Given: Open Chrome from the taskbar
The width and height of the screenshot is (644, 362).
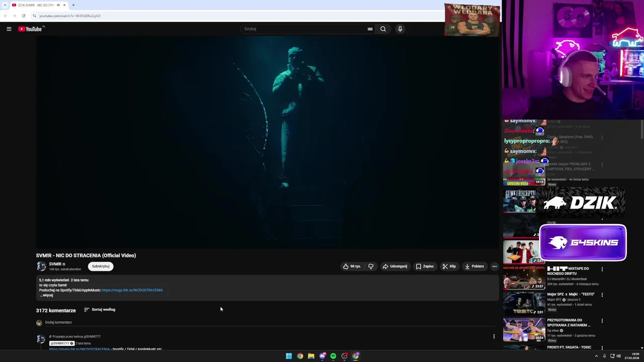Looking at the screenshot, I should coord(300,356).
